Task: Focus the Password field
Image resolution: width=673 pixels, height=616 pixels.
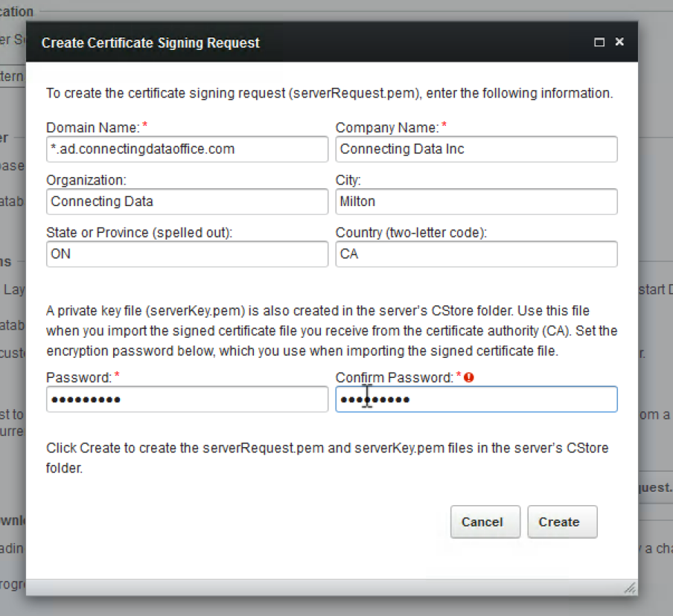Action: (187, 399)
